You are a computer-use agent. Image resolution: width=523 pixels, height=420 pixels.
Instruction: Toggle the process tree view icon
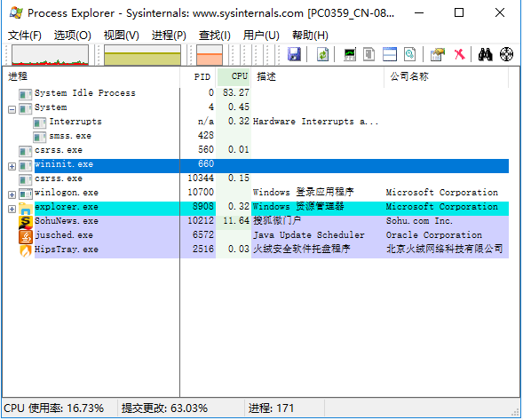pos(368,54)
